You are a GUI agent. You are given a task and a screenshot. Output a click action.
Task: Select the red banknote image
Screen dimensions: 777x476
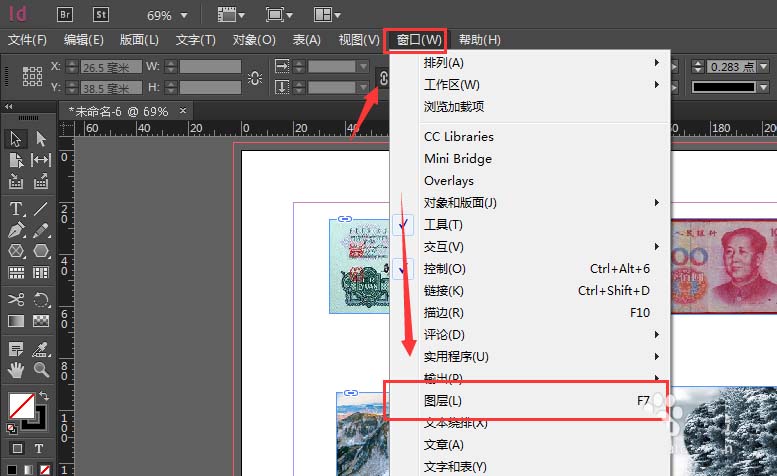[x=723, y=266]
